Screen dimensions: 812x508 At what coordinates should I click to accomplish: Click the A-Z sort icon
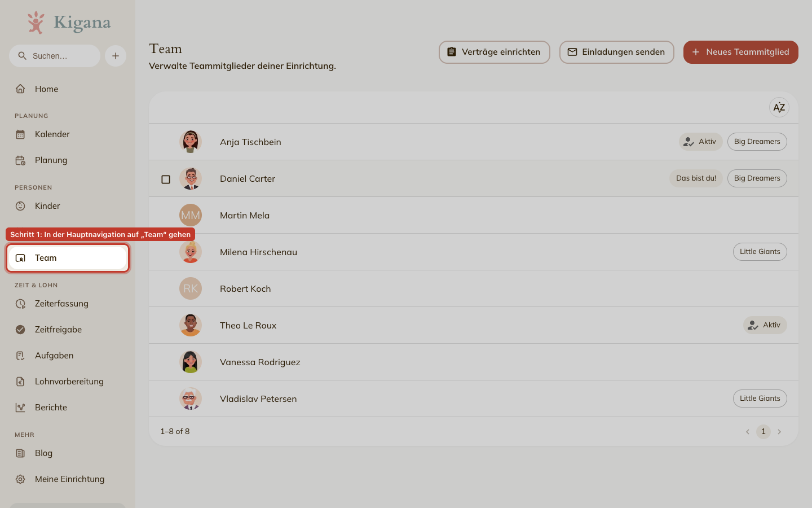(779, 107)
